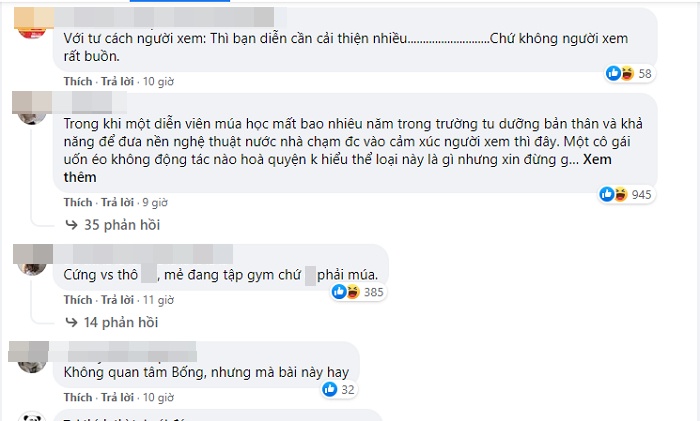
Task: Open reactions on the 945-reaction comment
Action: pos(613,192)
